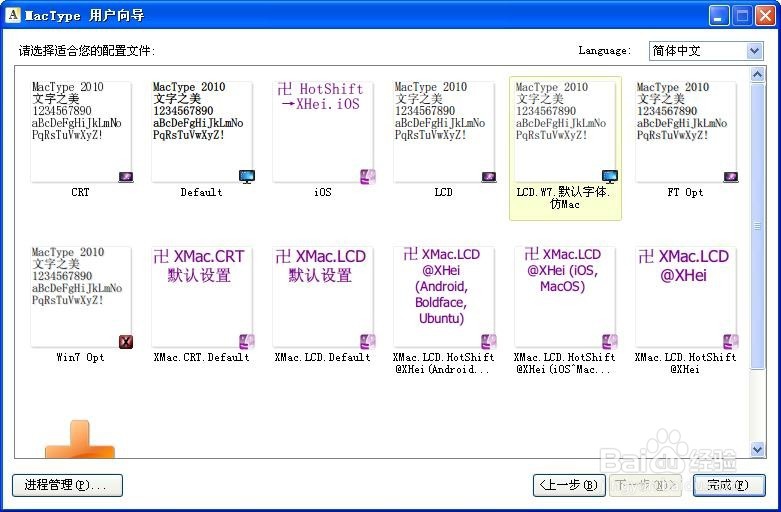781x512 pixels.
Task: Click the monitor icon on LCD.W7 profile
Action: click(x=610, y=176)
